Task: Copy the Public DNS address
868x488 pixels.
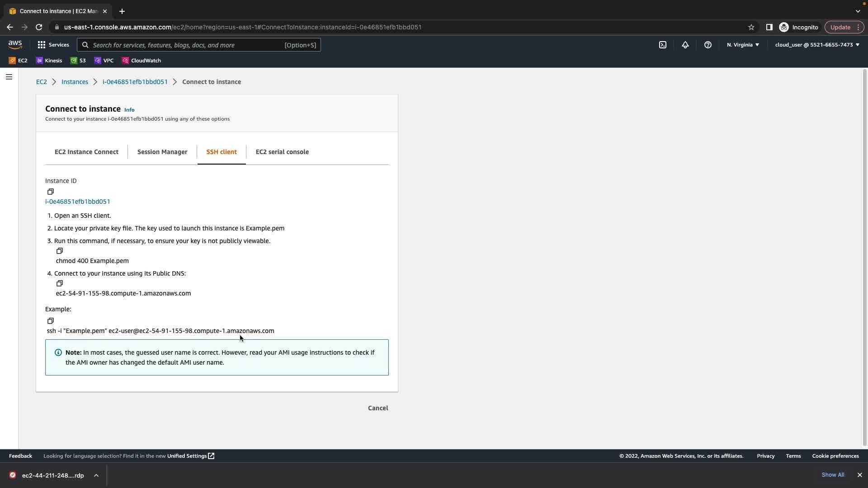Action: tap(60, 283)
